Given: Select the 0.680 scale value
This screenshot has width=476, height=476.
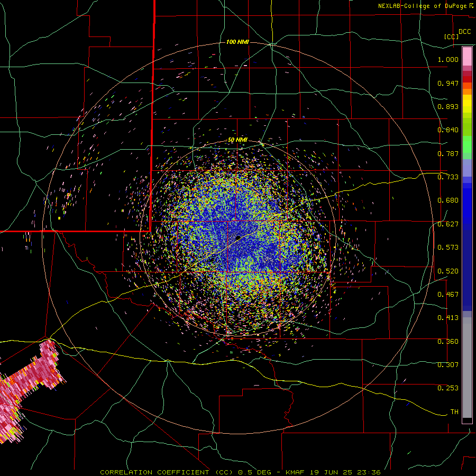Looking at the screenshot, I should (x=448, y=200).
